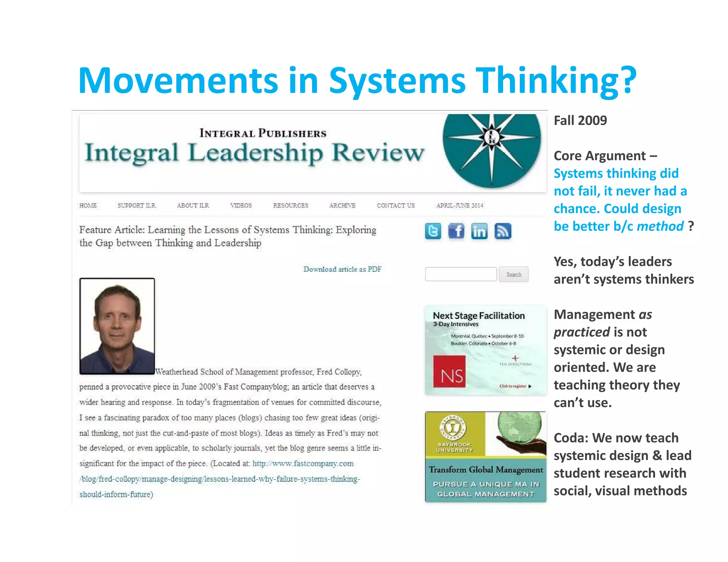This screenshot has height=562, width=728.
Task: Click the author portrait photo
Action: click(x=117, y=326)
